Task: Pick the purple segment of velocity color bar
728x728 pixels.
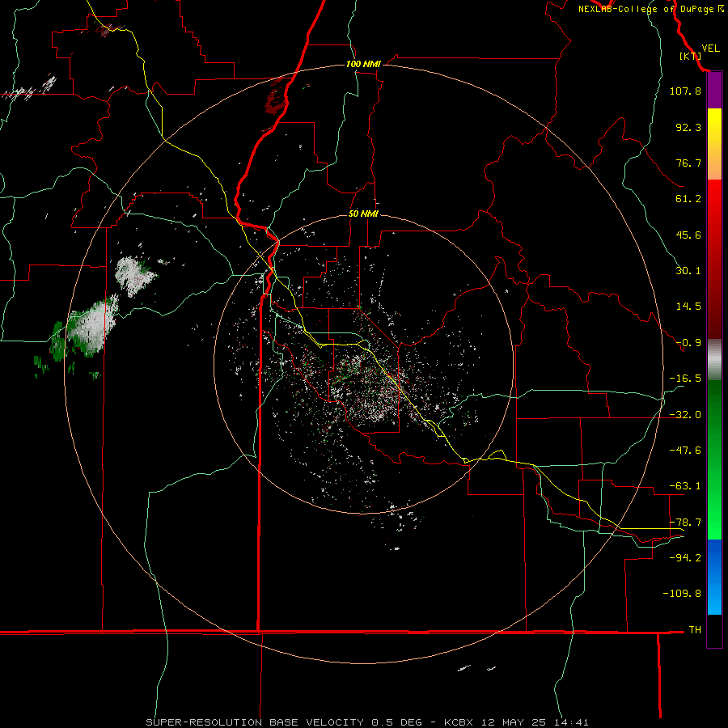Action: pyautogui.click(x=714, y=91)
